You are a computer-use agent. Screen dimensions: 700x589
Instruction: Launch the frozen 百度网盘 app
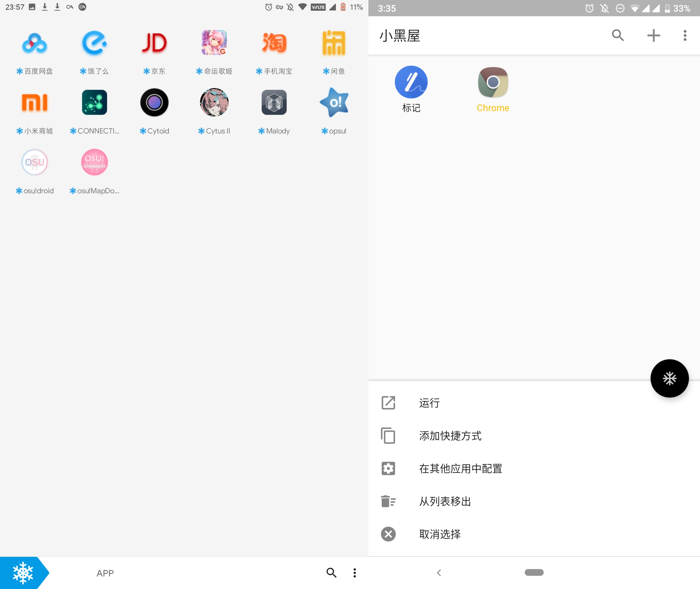[x=34, y=43]
